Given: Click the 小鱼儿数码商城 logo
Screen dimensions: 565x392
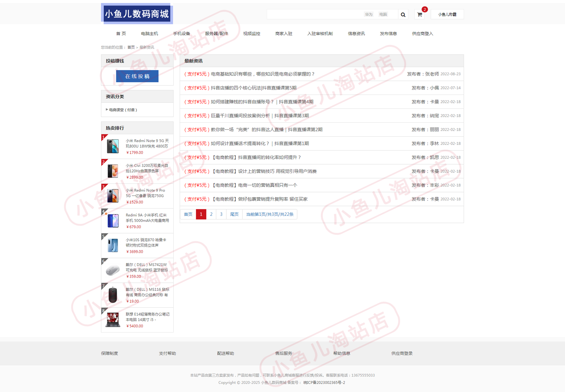Looking at the screenshot, I should pos(137,14).
